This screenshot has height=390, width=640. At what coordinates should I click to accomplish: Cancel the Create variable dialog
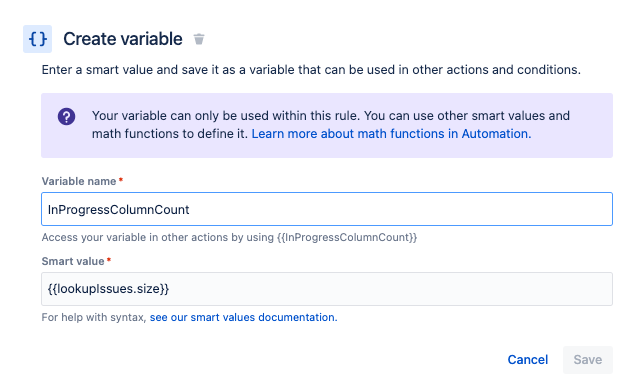click(x=527, y=360)
